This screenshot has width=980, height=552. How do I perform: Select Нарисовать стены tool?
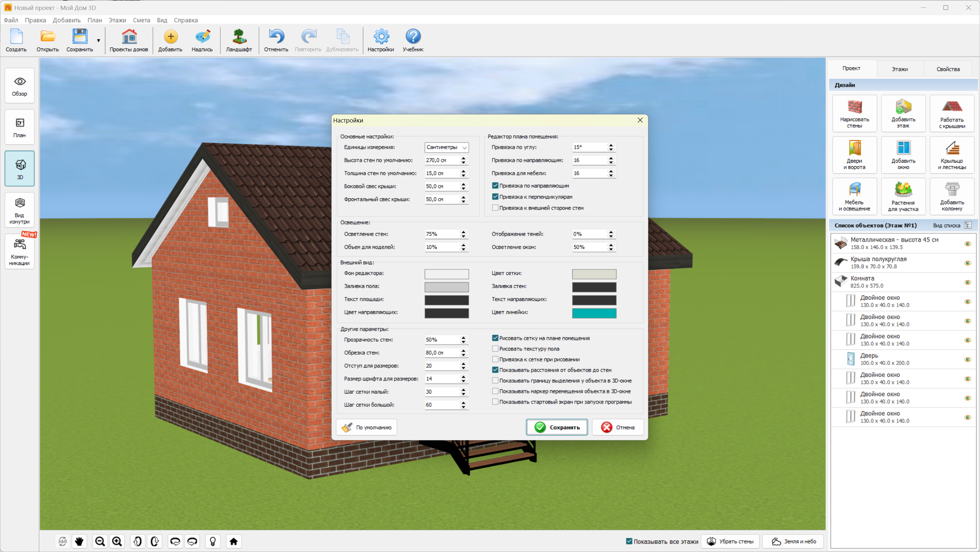click(854, 113)
